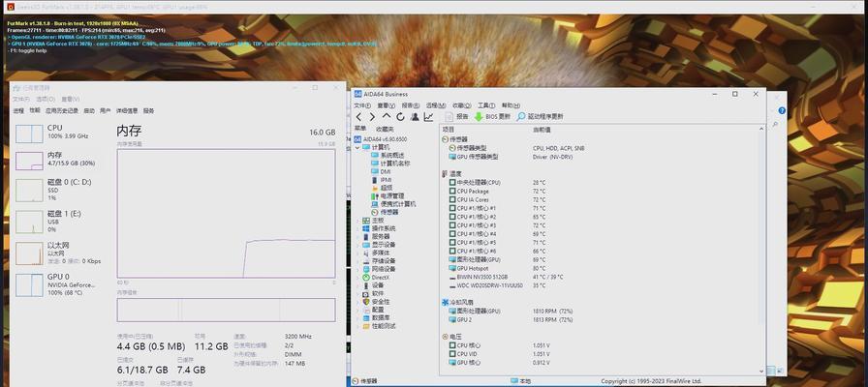Switch to Task Manager 服务 tab
Image resolution: width=868 pixels, height=387 pixels.
148,110
